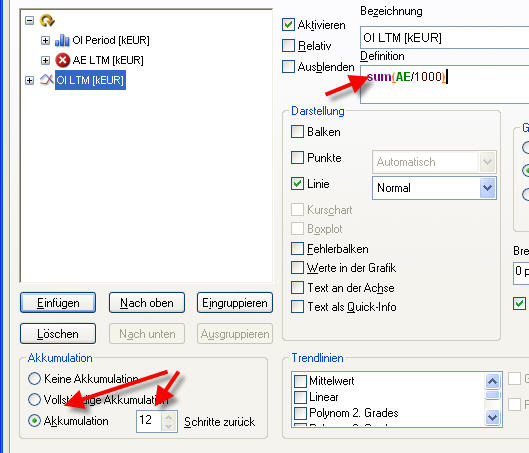Check the Punkte checkbox
The height and width of the screenshot is (453, 529).
(x=297, y=157)
